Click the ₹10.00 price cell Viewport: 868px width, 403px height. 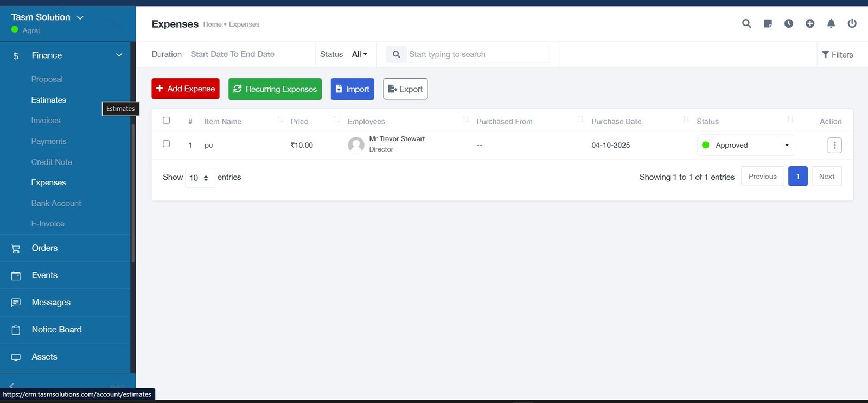[x=302, y=145]
